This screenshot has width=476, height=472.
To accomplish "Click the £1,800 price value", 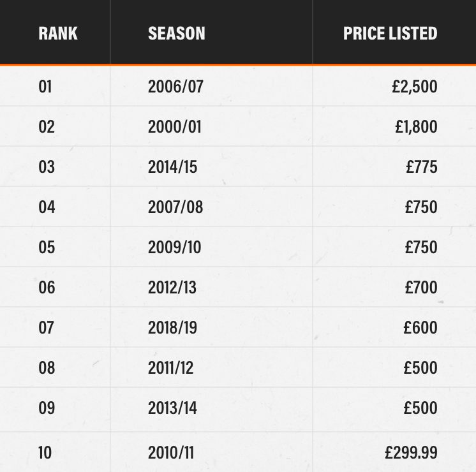I will tap(416, 126).
